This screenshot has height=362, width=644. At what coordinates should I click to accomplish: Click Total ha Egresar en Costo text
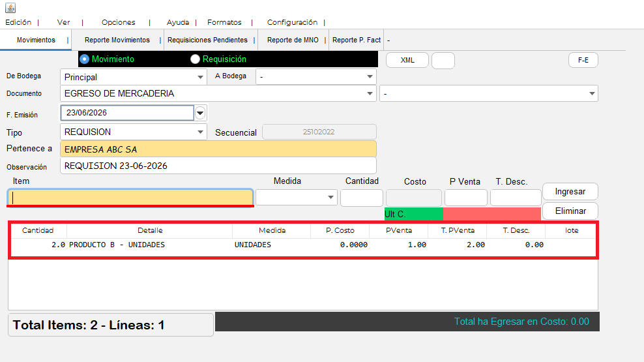(x=521, y=322)
